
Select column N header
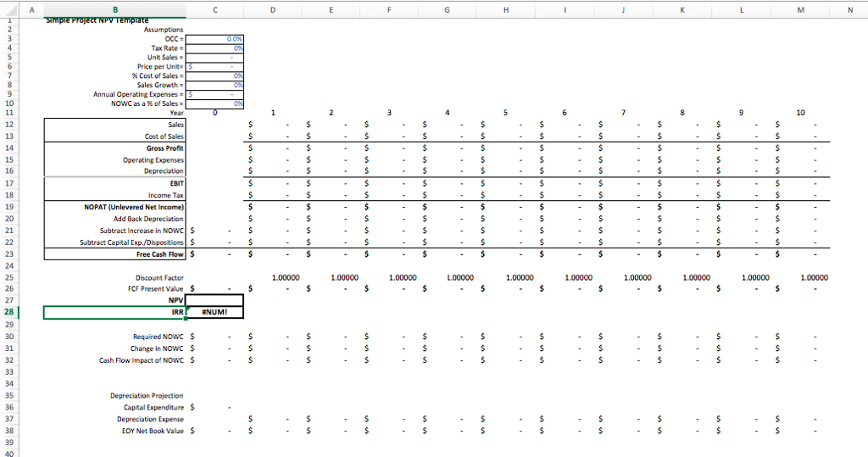(849, 9)
